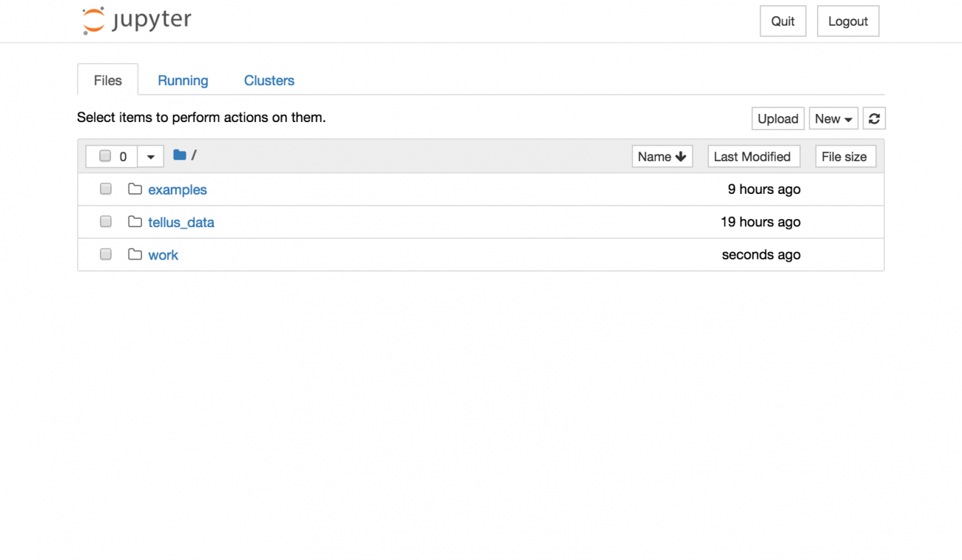Image resolution: width=962 pixels, height=560 pixels.
Task: Click the sort arrow on Name column
Action: (x=681, y=156)
